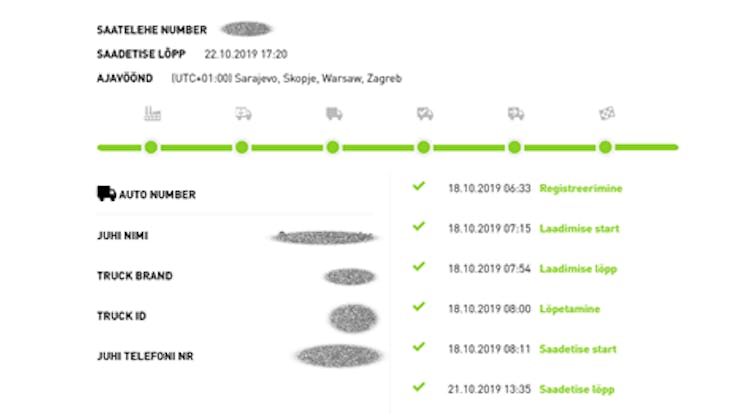Click the progress dot below the boxes icon

[605, 148]
